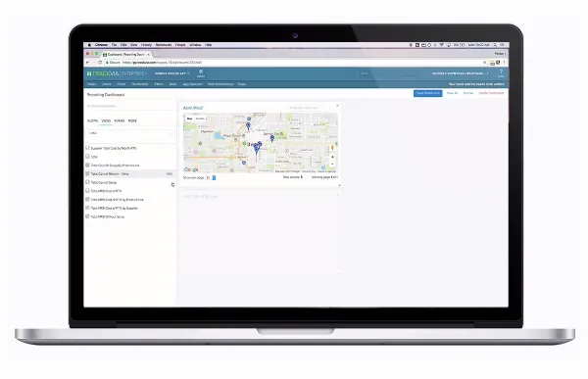Viewport: 588px width, 379px height.
Task: Click the Chrome forward arrow
Action: point(94,63)
